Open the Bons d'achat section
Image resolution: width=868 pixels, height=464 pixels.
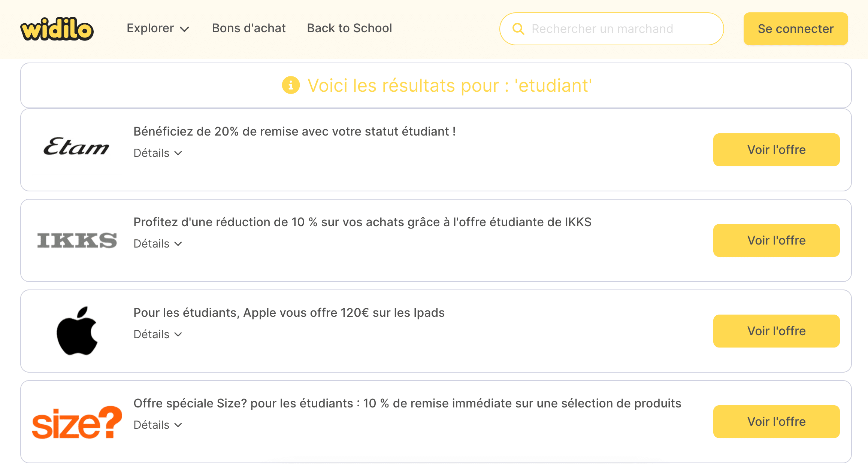248,28
